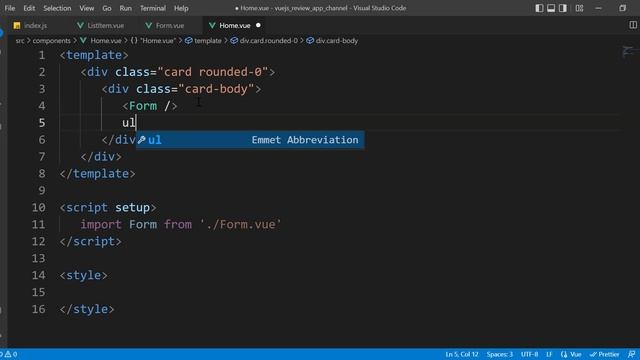This screenshot has width=640, height=360.
Task: Click the Split Editor Right icon
Action: (633, 25)
